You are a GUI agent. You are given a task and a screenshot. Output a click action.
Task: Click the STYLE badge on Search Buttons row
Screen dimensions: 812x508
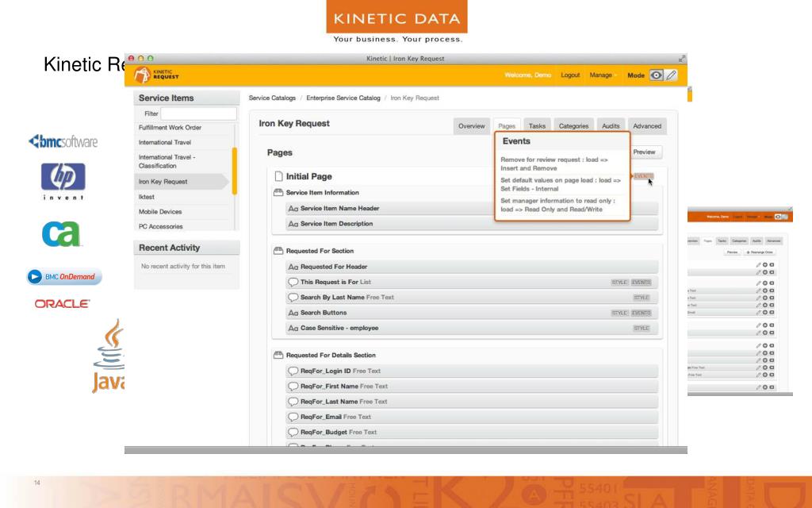(619, 313)
